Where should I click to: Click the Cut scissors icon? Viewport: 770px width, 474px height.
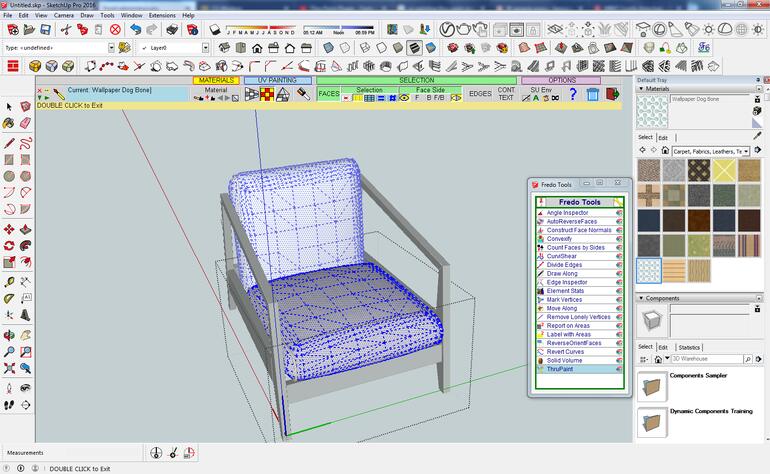pyautogui.click(x=66, y=30)
